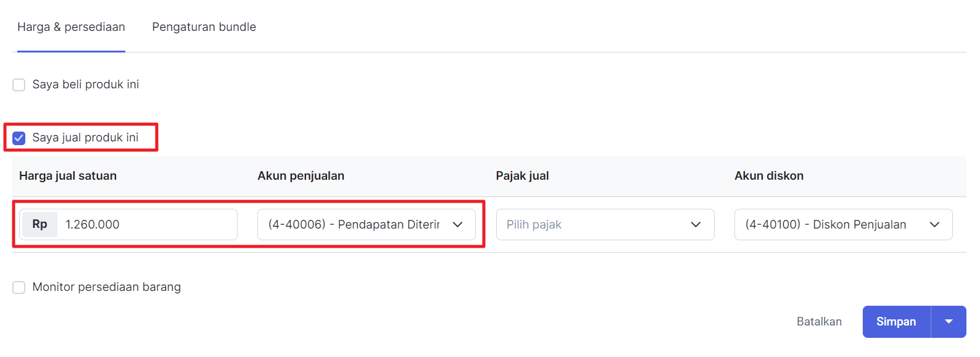This screenshot has width=980, height=357.
Task: Click the Pajak jual column header
Action: (522, 176)
